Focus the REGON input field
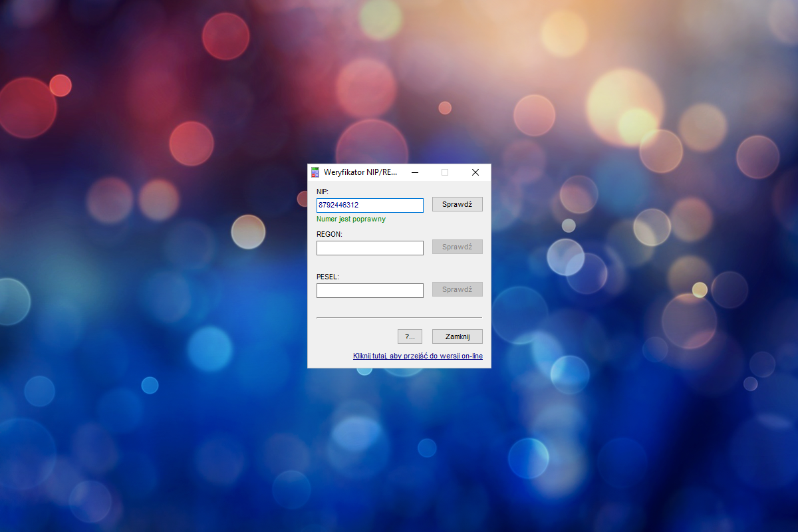Screen dimensions: 798x532 click(x=370, y=248)
